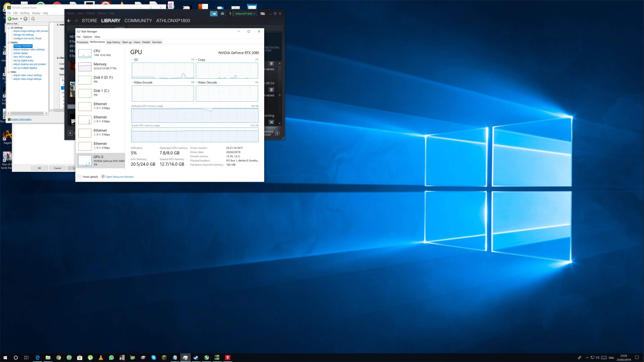Open Desktop menu in NVIDIA Control Panel
644x362 pixels.
tap(25, 13)
